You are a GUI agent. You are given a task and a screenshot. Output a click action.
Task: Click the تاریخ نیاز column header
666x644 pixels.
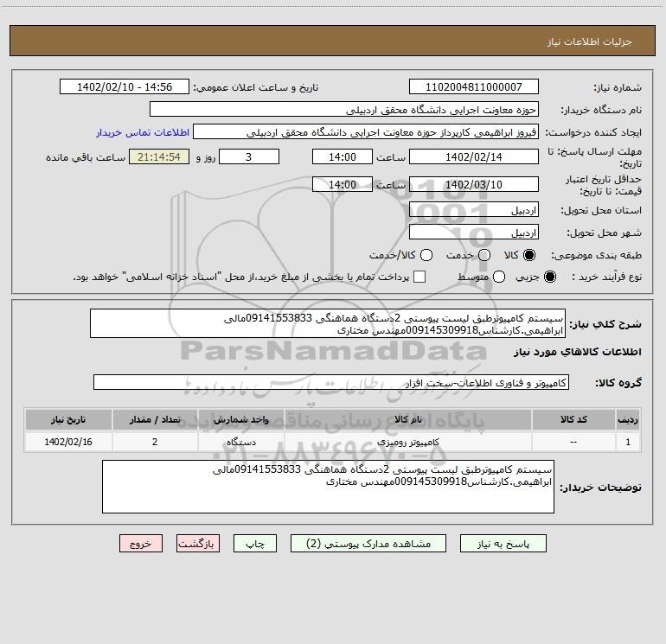click(x=68, y=419)
